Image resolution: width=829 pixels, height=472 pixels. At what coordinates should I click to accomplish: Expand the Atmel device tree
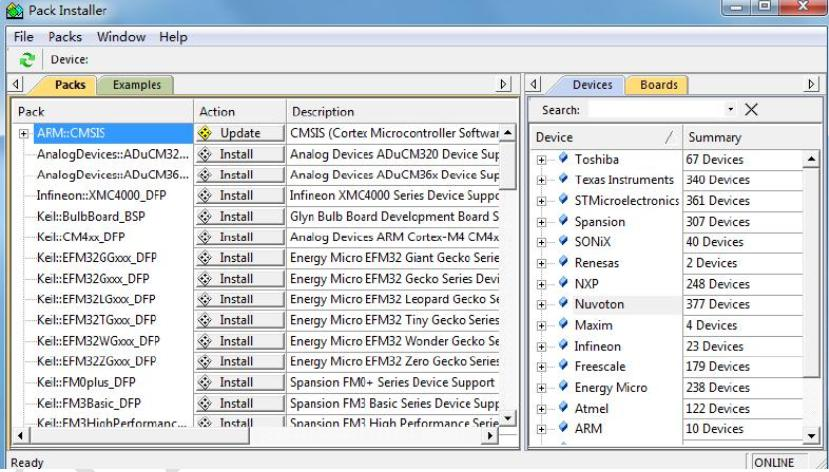click(x=541, y=409)
